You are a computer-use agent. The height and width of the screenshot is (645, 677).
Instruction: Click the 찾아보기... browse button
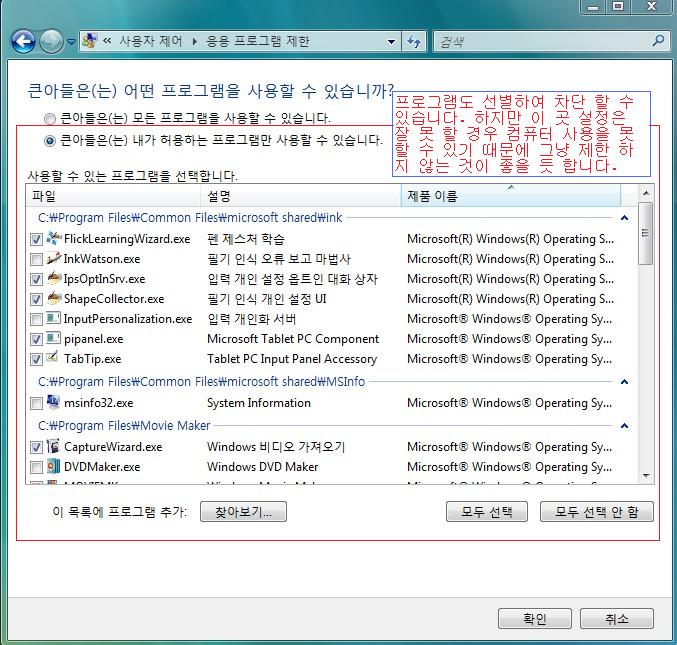(244, 512)
